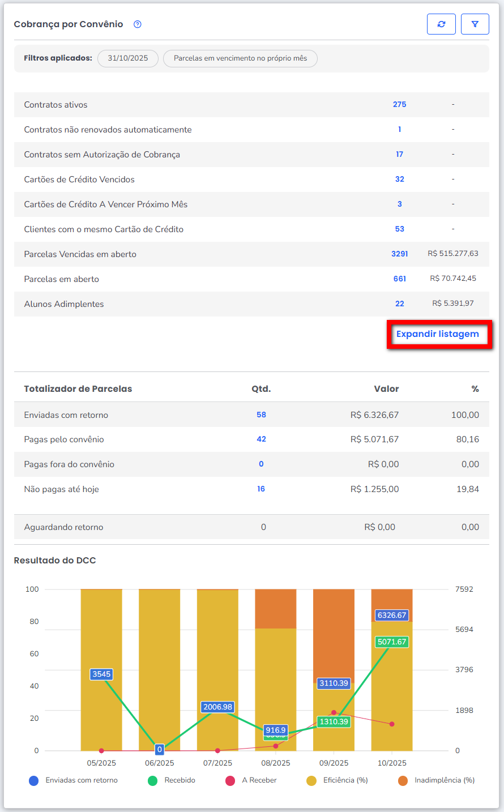The width and height of the screenshot is (504, 812).
Task: Click the 5071.67 data label on chart
Action: click(x=392, y=642)
